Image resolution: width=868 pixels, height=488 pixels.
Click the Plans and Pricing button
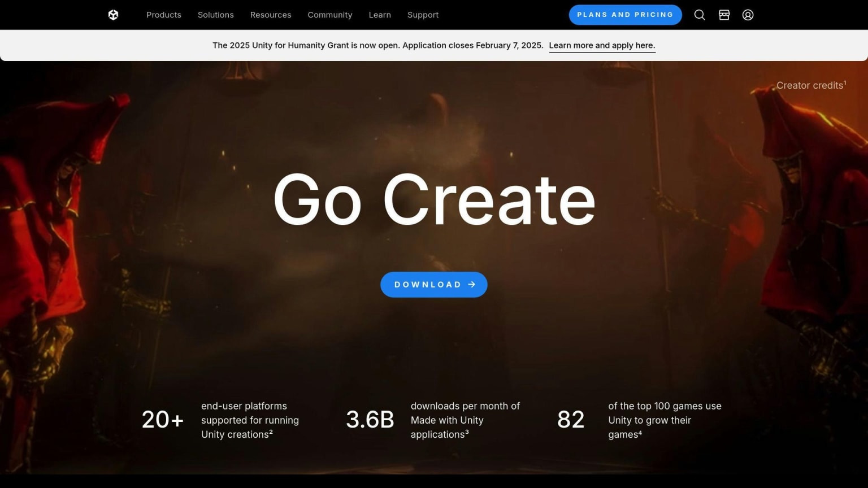coord(625,15)
